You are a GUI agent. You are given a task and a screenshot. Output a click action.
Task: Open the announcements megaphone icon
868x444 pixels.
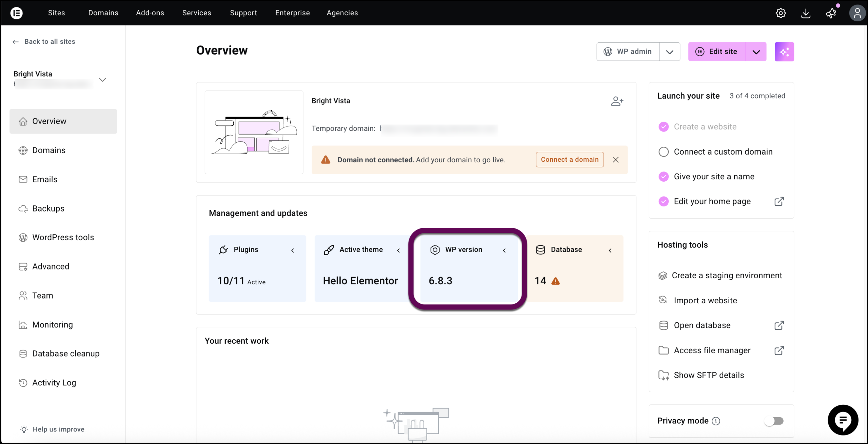click(x=831, y=13)
